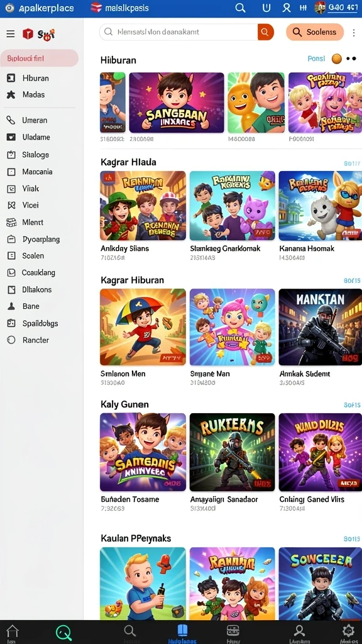
Task: Open the Smlanon Men game thumbnail
Action: [143, 327]
